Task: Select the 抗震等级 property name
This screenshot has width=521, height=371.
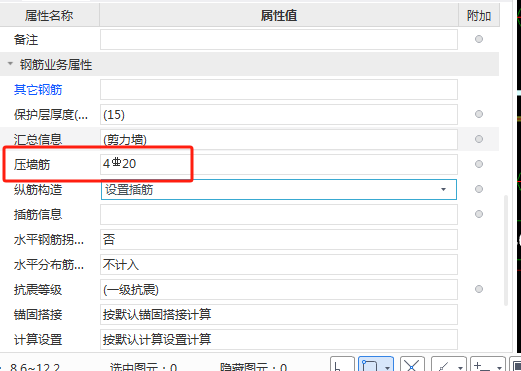Action: pos(38,290)
